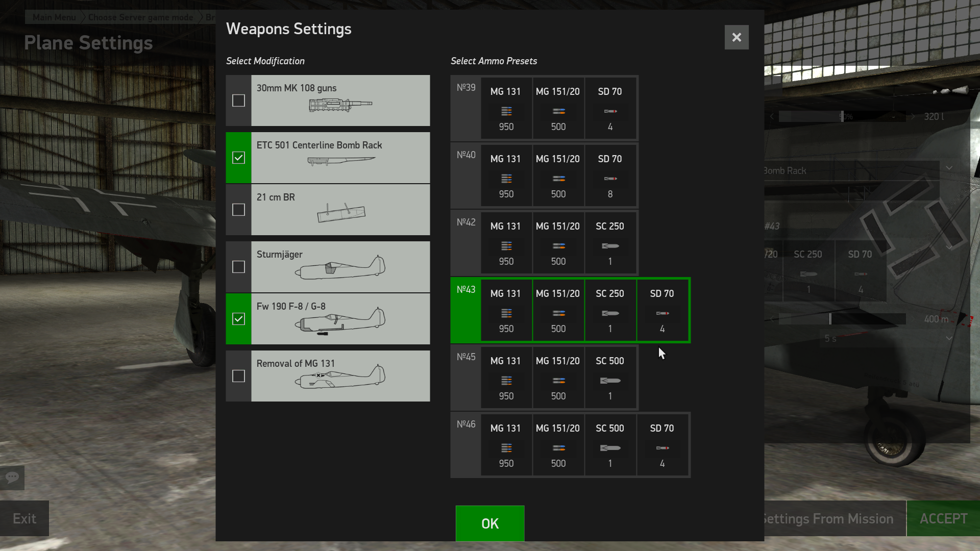Expand the 5 s delay dropdown
The width and height of the screenshot is (980, 551).
(949, 338)
